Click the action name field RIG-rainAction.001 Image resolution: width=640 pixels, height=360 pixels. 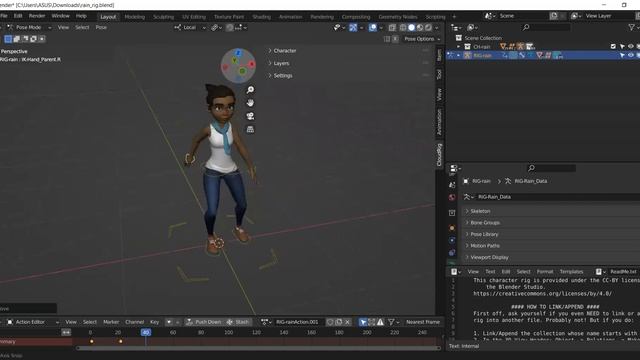(299, 322)
